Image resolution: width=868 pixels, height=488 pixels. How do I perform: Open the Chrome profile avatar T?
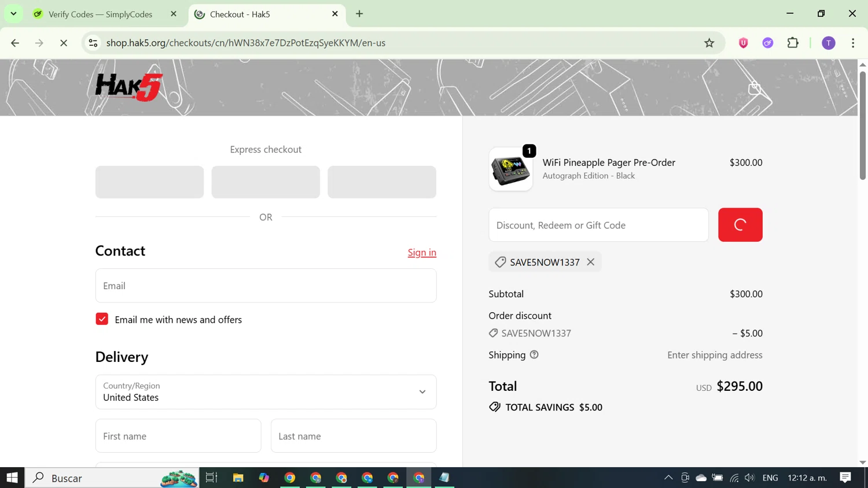point(829,43)
